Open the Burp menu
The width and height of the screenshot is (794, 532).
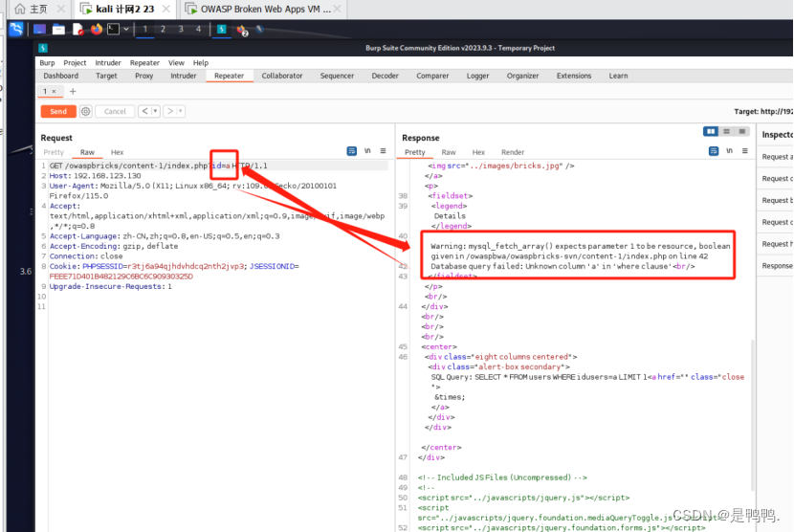[x=47, y=63]
